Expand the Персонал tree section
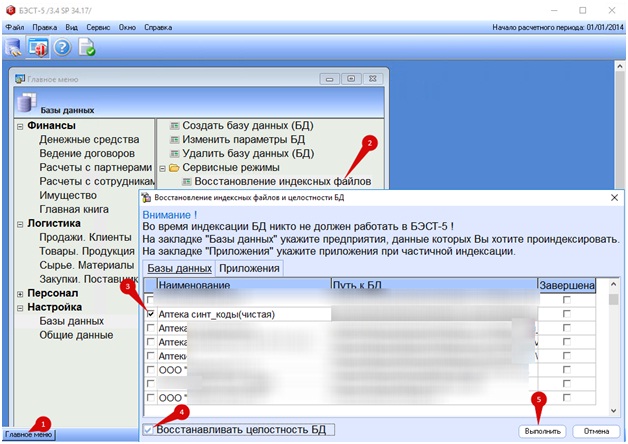This screenshot has width=628, height=444. (x=20, y=294)
